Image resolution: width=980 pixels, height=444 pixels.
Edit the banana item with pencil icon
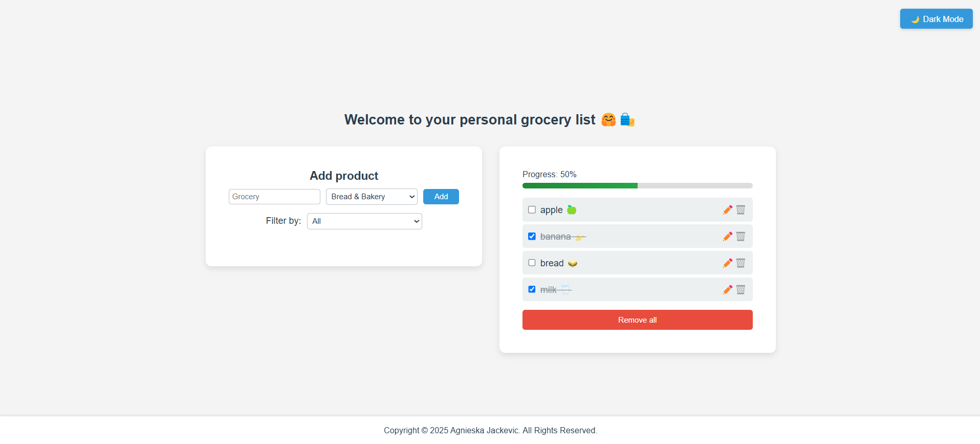pos(727,237)
